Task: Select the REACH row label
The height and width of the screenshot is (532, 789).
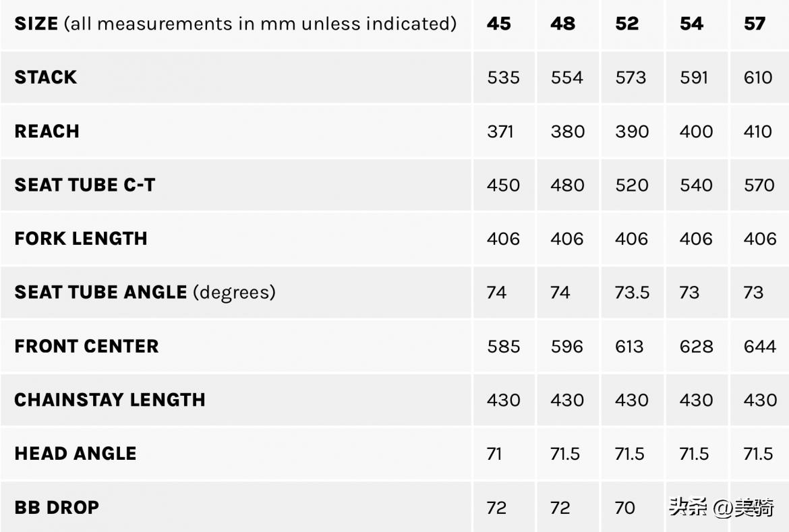Action: (x=47, y=131)
